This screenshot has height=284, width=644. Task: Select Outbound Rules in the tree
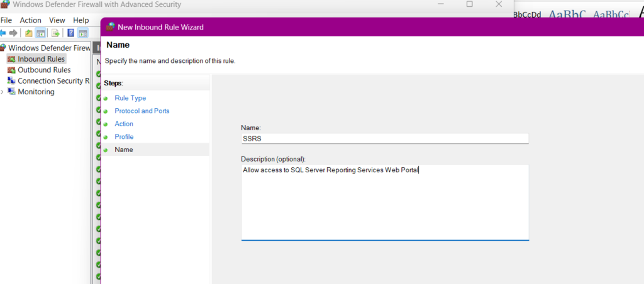point(44,70)
